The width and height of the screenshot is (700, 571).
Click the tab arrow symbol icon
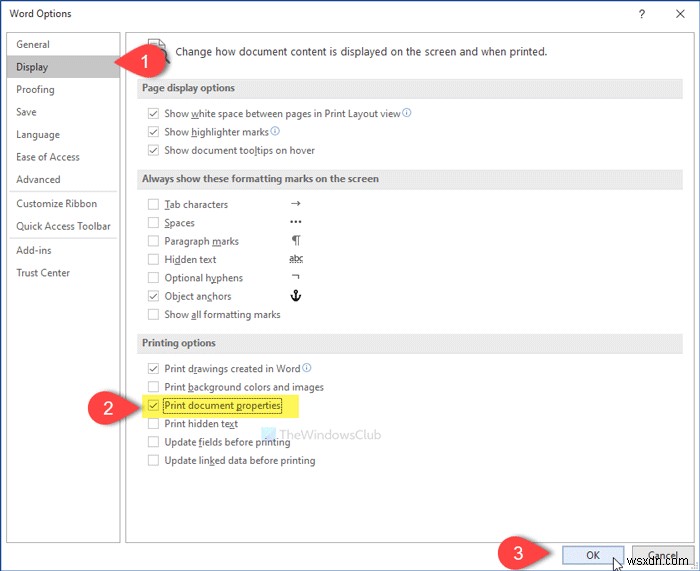click(296, 204)
